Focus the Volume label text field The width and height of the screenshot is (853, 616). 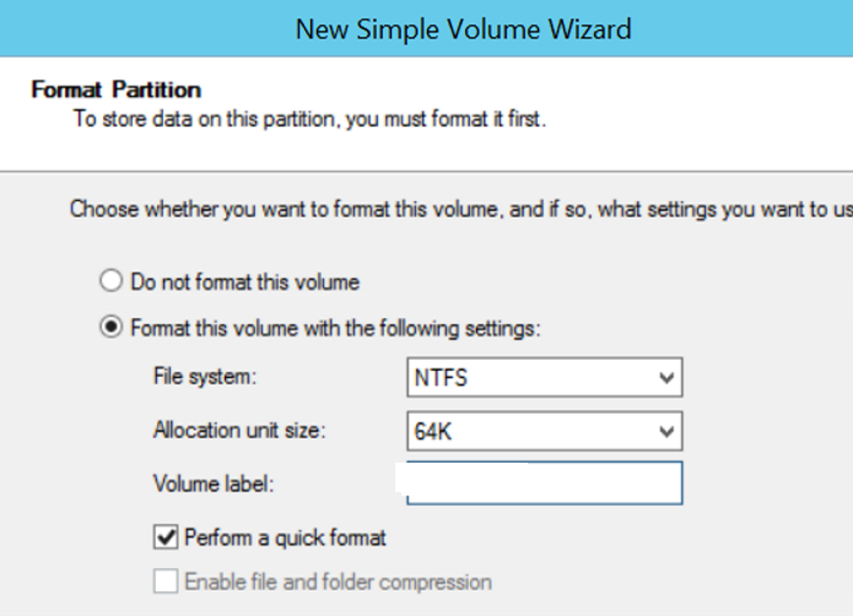tap(545, 484)
